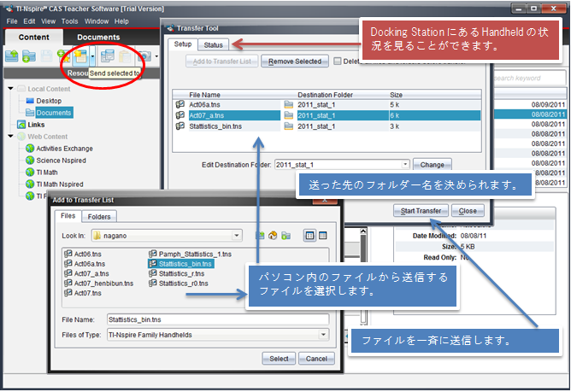This screenshot has height=392, width=571.
Task: Click the Change destination folder button
Action: coord(433,165)
